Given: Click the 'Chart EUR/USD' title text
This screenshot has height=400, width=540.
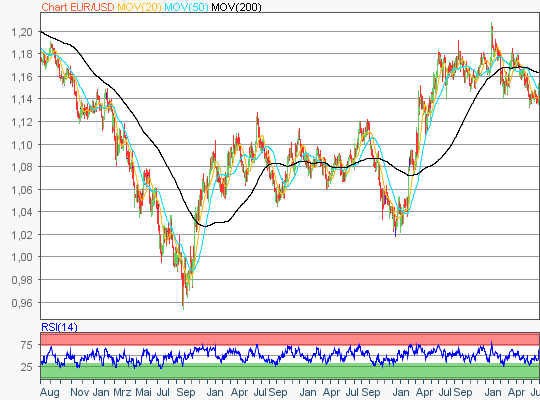Looking at the screenshot, I should 77,7.
